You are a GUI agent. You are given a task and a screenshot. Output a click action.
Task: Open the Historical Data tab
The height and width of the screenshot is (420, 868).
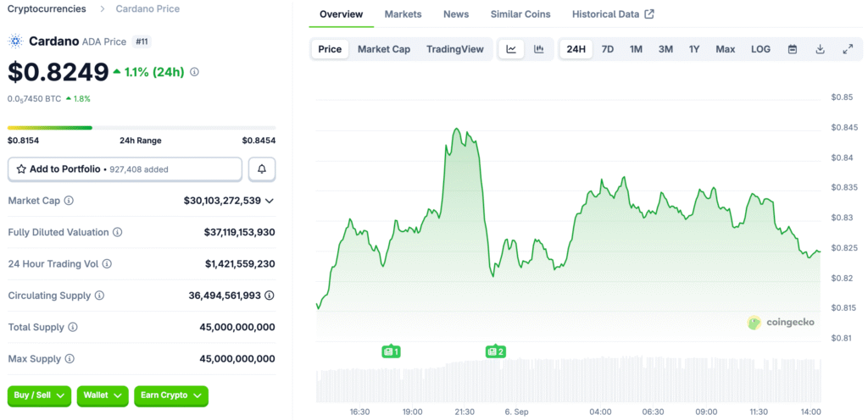pos(605,14)
